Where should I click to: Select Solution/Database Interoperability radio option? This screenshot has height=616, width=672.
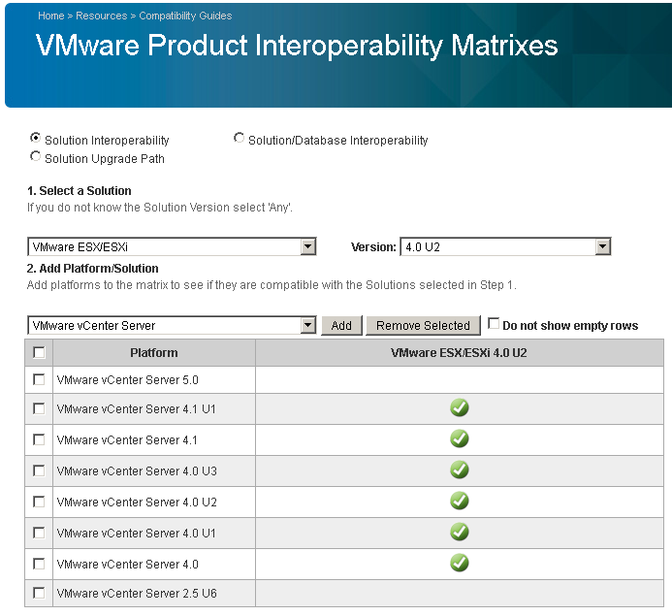click(x=239, y=138)
